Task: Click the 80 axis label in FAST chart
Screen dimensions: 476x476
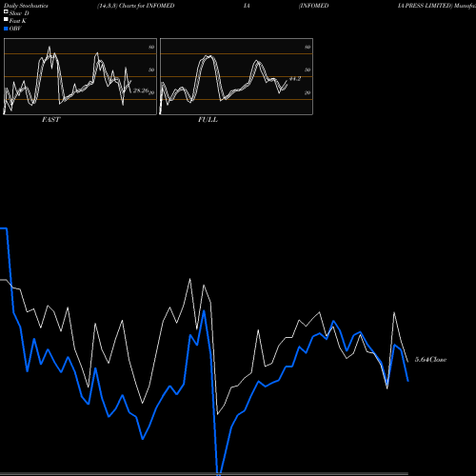Action: point(151,48)
